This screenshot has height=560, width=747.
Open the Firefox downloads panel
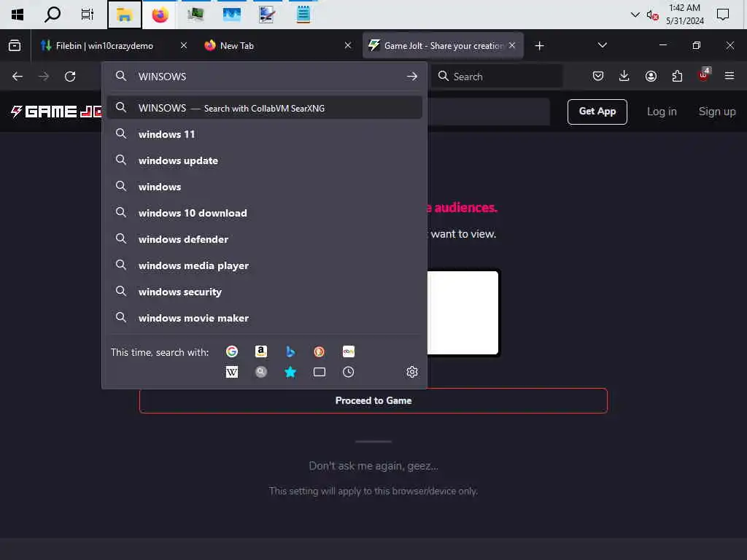(624, 76)
